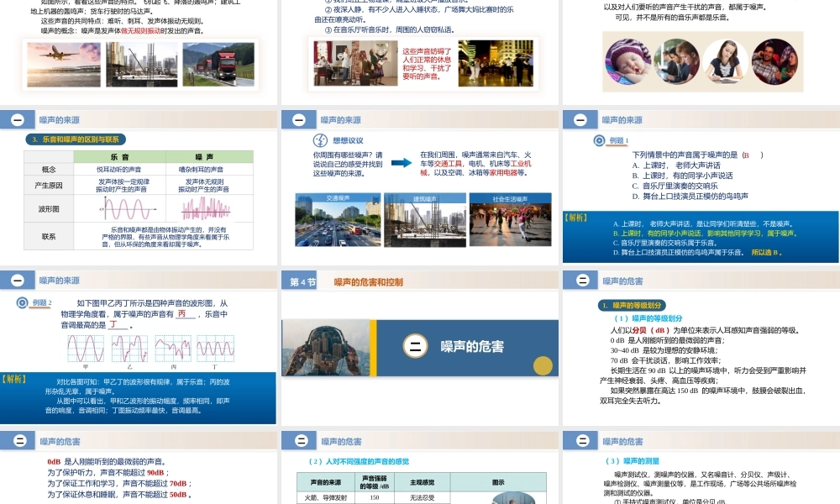Click the 一 header icon on 想想议议 slide
The width and height of the screenshot is (840, 504).
click(299, 120)
